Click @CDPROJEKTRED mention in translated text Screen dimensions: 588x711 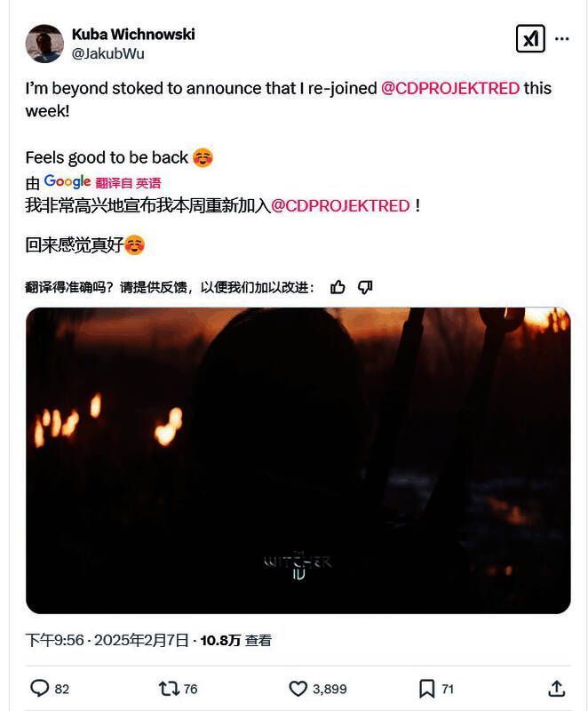[340, 206]
